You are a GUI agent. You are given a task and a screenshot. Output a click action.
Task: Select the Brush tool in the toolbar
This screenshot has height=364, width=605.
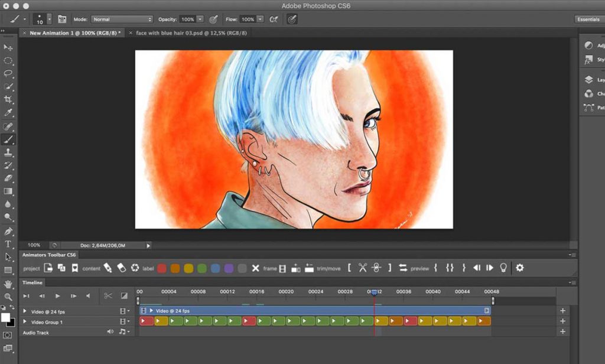click(8, 139)
